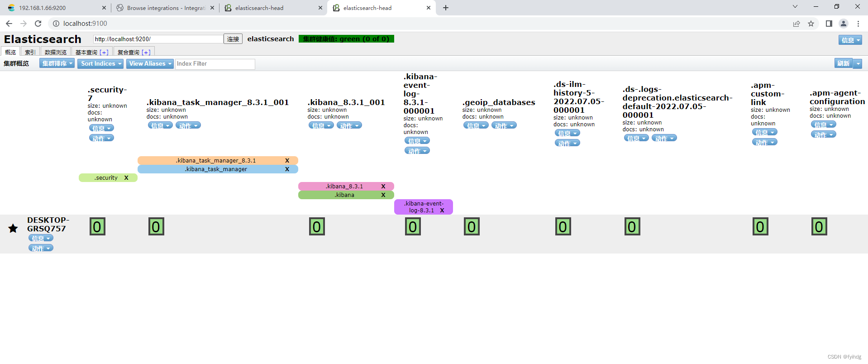Reload the localhost:9100 page
The height and width of the screenshot is (364, 868).
(38, 24)
